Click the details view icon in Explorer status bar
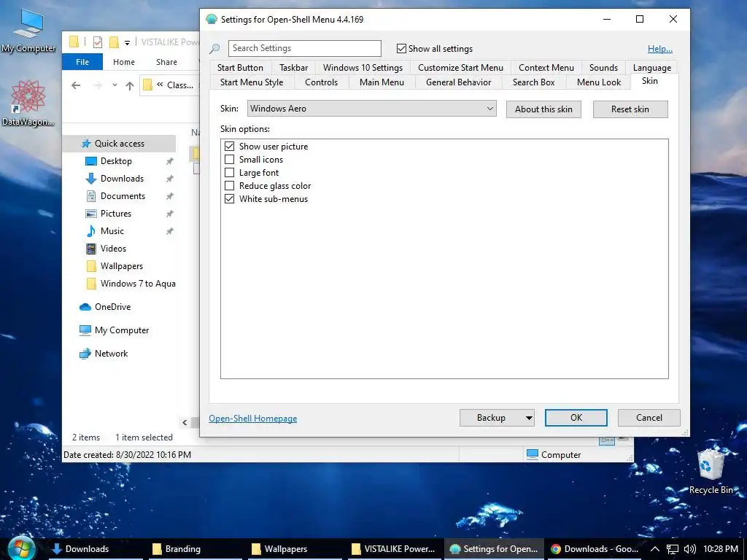Screen dimensions: 747x560 tap(606, 440)
